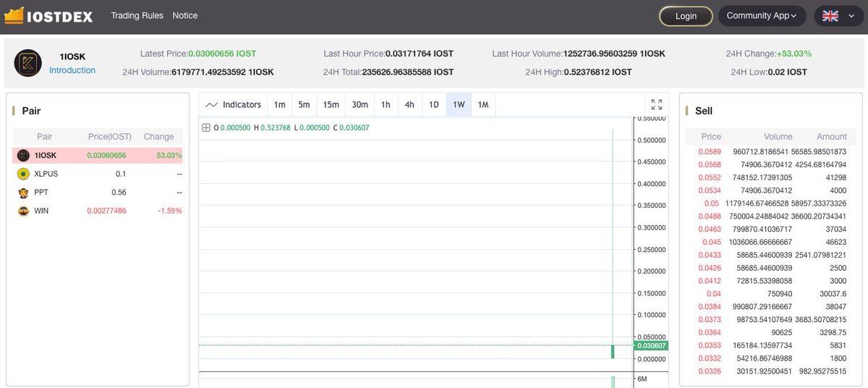This screenshot has width=868, height=388.
Task: Select sell order at price 0.0589
Action: [x=771, y=151]
